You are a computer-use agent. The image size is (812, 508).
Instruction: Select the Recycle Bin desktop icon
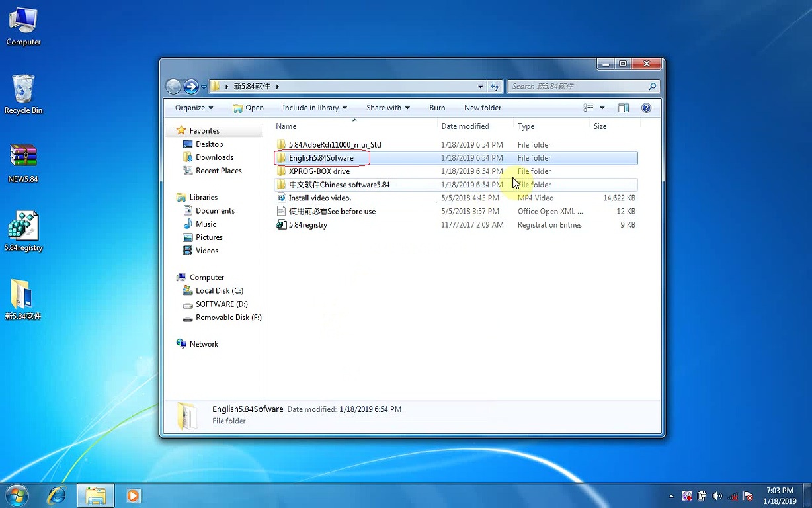(23, 95)
